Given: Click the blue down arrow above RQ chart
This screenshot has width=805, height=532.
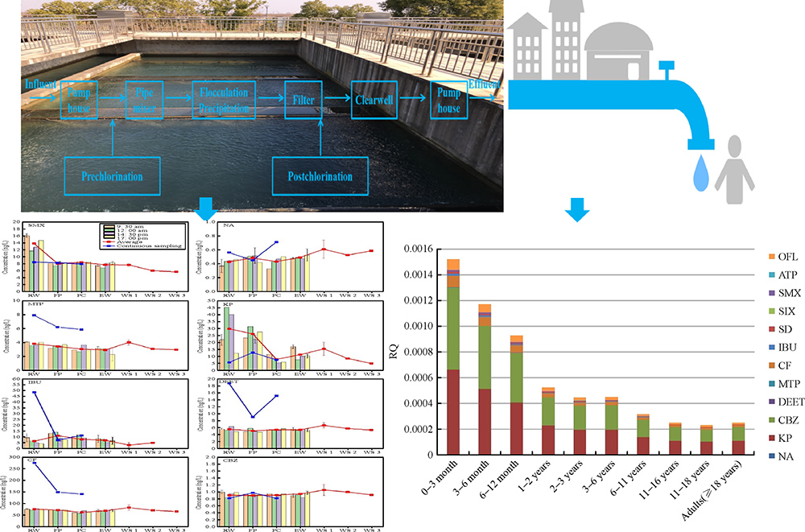Looking at the screenshot, I should (x=577, y=210).
